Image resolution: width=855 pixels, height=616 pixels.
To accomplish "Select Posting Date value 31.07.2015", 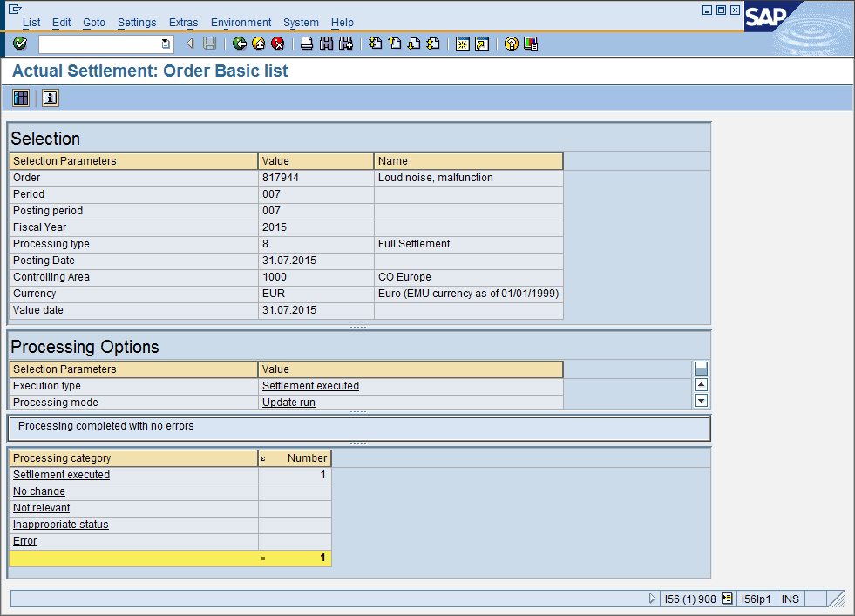I will [x=316, y=261].
